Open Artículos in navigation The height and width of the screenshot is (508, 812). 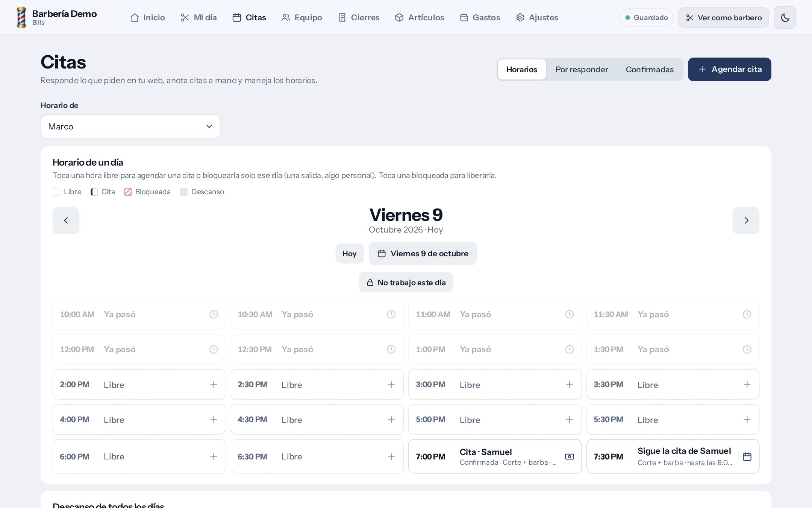point(419,18)
